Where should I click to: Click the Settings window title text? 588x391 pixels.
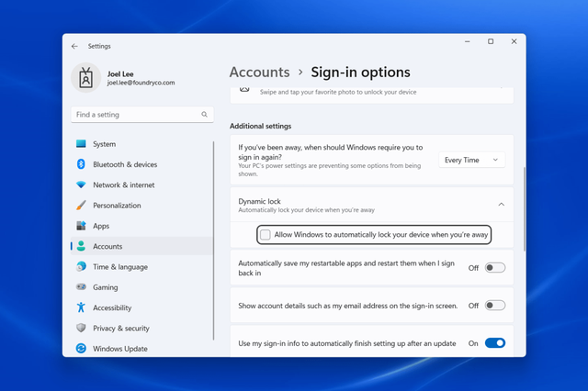pyautogui.click(x=99, y=46)
